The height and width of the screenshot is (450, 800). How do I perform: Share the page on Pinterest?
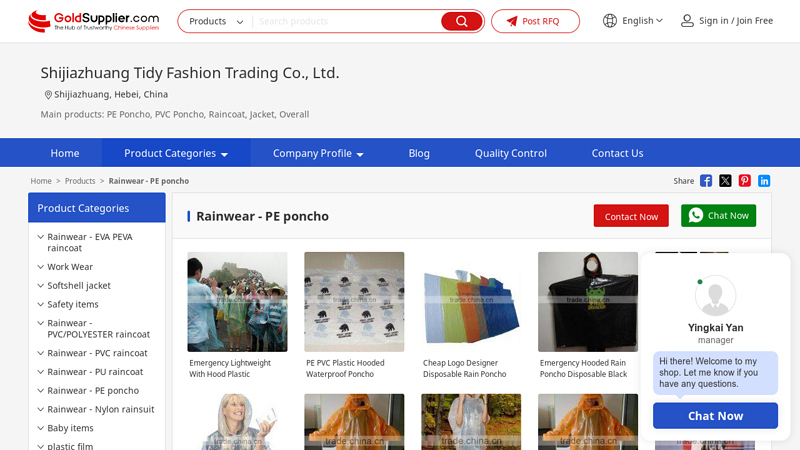[x=744, y=181]
